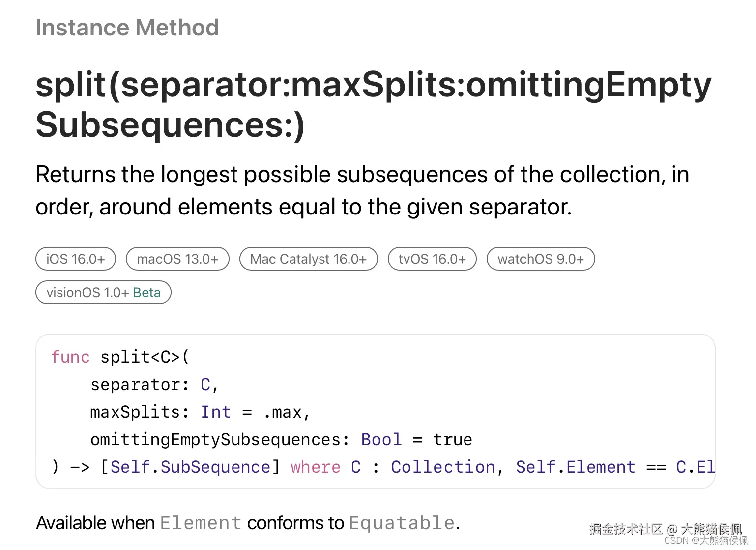Click the omittingEmptySubsequences parameter name

pos(215,440)
